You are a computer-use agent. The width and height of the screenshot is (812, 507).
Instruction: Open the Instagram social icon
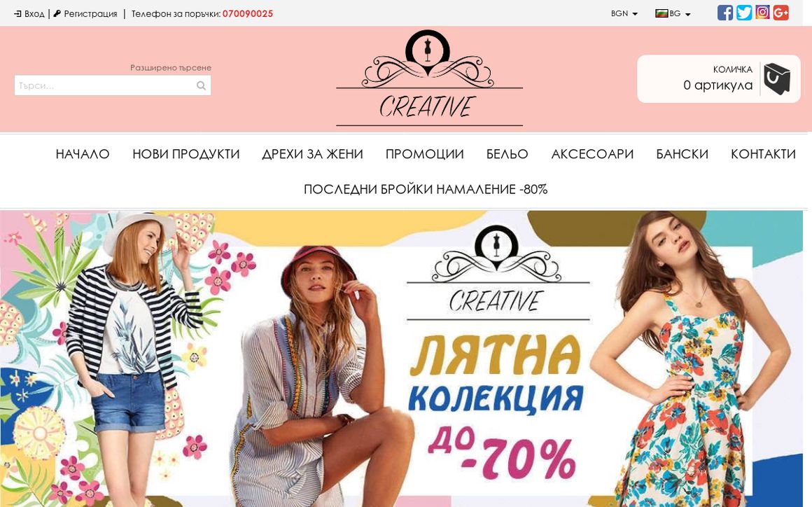click(762, 12)
